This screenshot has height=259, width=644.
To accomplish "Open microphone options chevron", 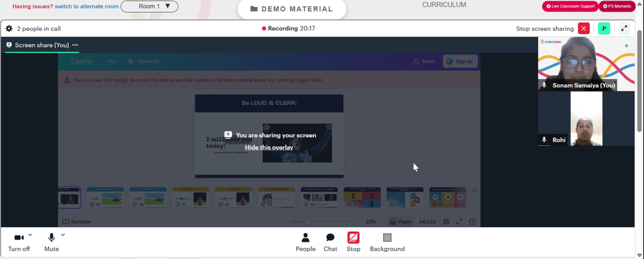I will tap(63, 235).
